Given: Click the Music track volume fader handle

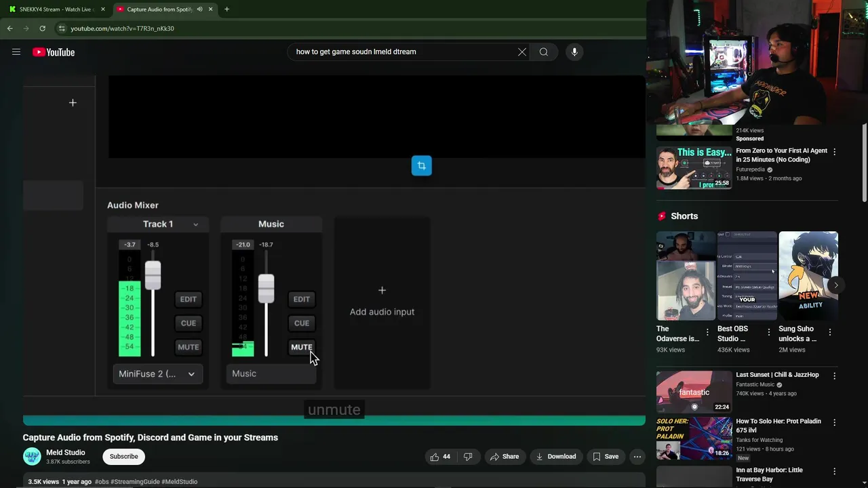Looking at the screenshot, I should point(266,289).
